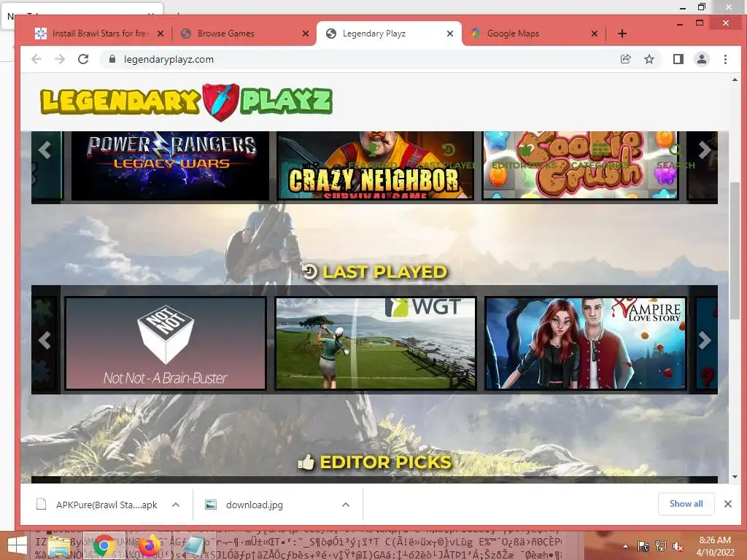Image resolution: width=747 pixels, height=560 pixels.
Task: Open the Vampire Love Story game
Action: pos(586,343)
